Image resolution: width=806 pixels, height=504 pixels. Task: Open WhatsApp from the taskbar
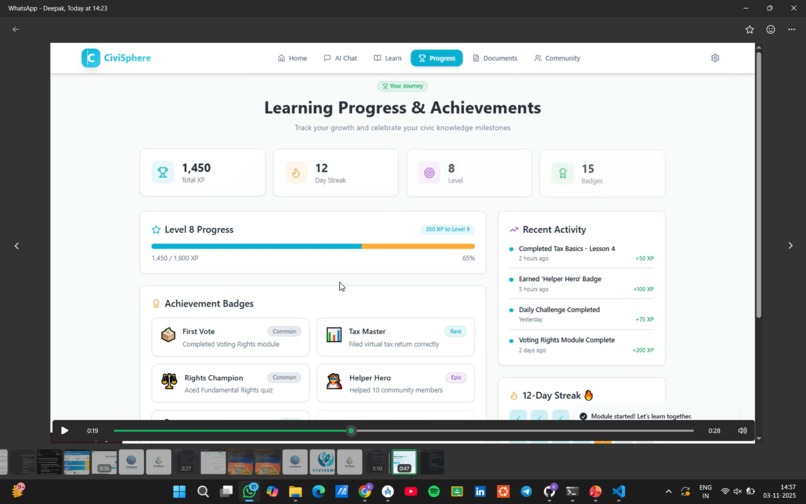click(x=249, y=491)
